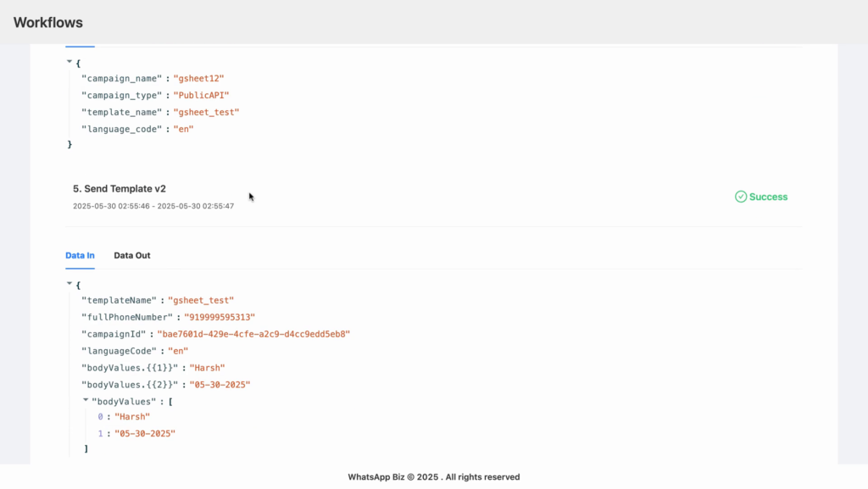Select the Data In tab
The height and width of the screenshot is (489, 868).
coord(80,256)
